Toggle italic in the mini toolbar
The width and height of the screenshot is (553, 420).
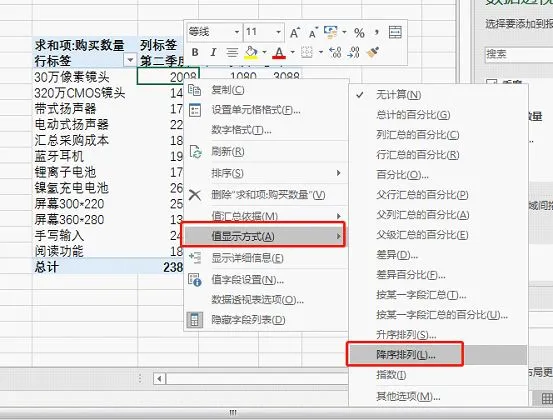coord(213,53)
